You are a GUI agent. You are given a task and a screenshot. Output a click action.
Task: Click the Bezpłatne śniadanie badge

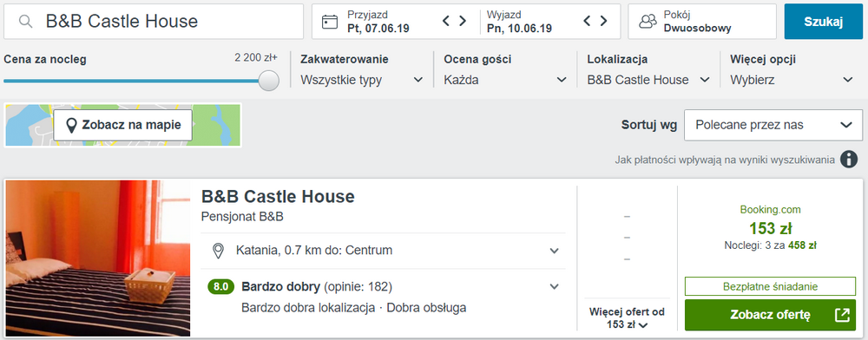(770, 286)
